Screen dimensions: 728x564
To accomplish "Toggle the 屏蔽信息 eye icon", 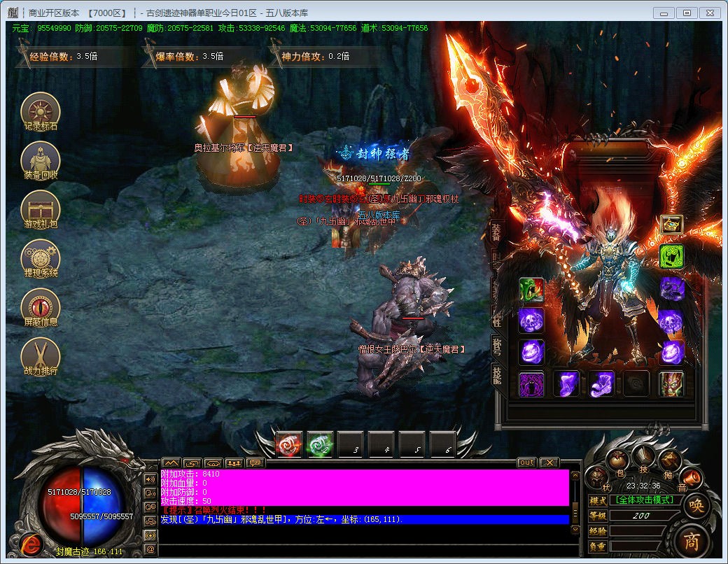I will [x=41, y=308].
